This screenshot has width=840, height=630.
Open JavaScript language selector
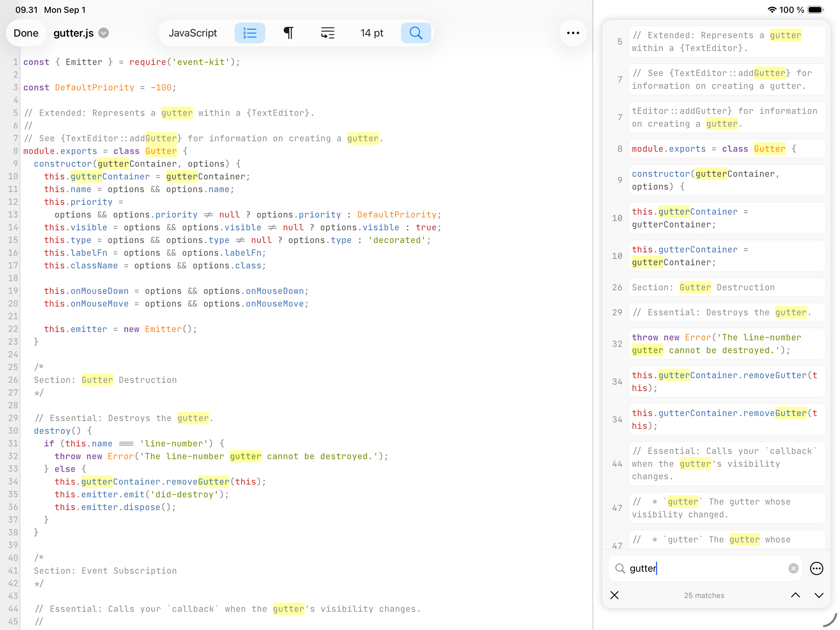(x=193, y=33)
